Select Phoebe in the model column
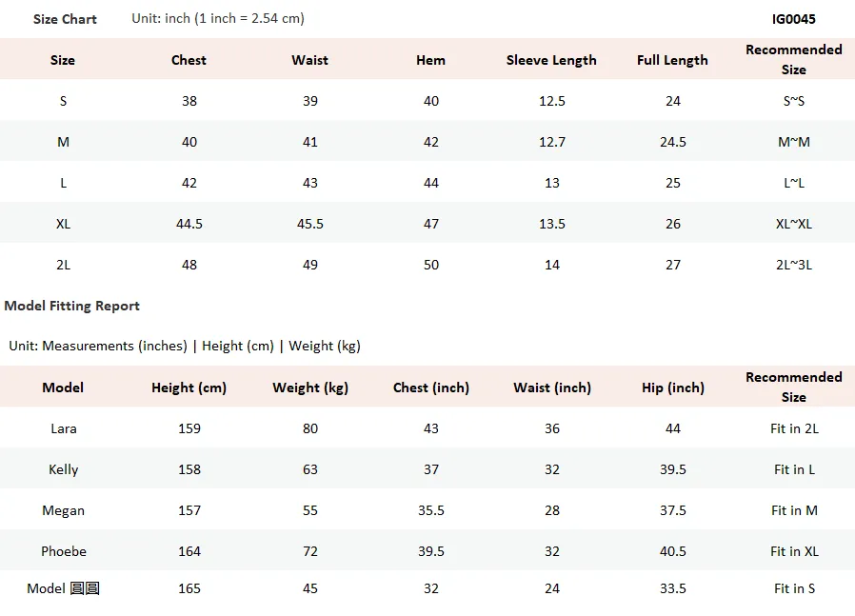This screenshot has width=855, height=616. click(x=63, y=551)
